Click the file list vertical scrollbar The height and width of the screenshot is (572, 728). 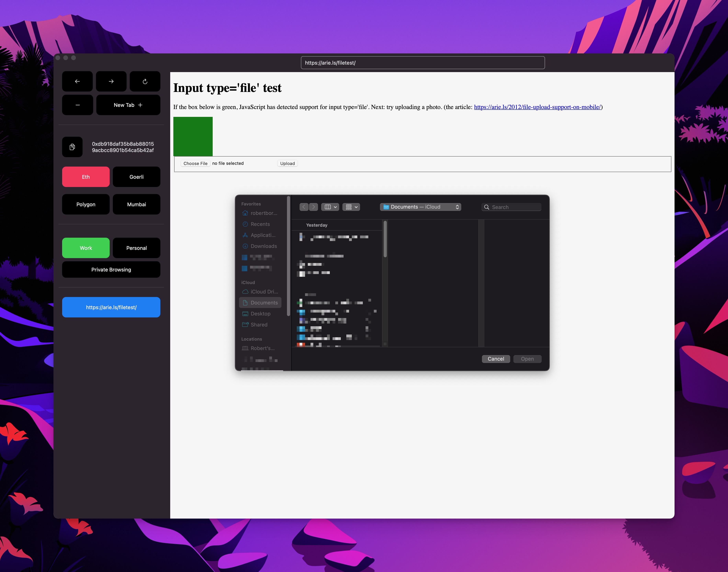[385, 239]
